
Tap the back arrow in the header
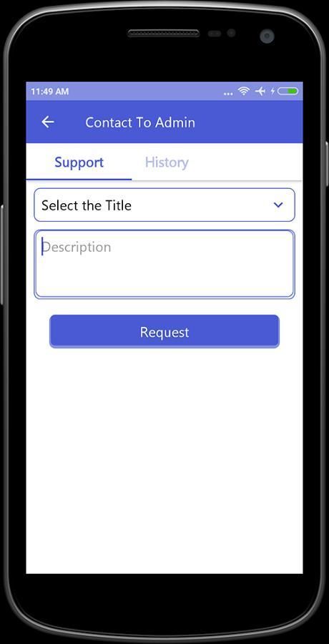pyautogui.click(x=48, y=122)
